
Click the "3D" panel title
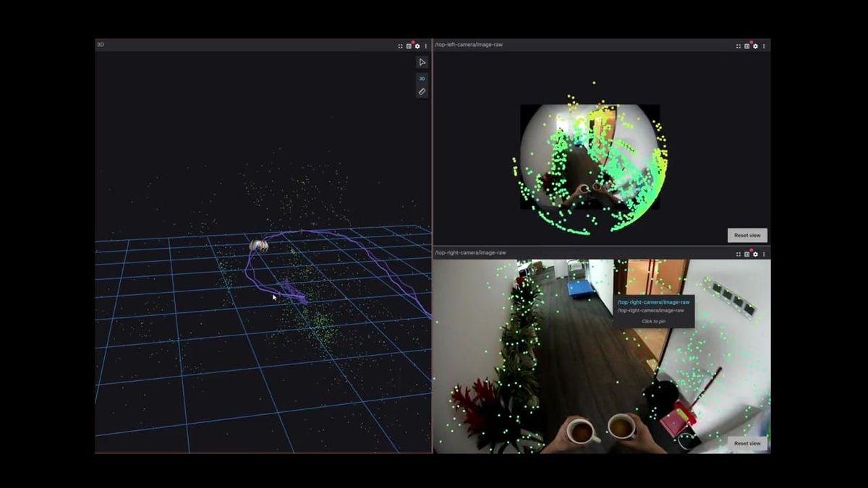(101, 45)
